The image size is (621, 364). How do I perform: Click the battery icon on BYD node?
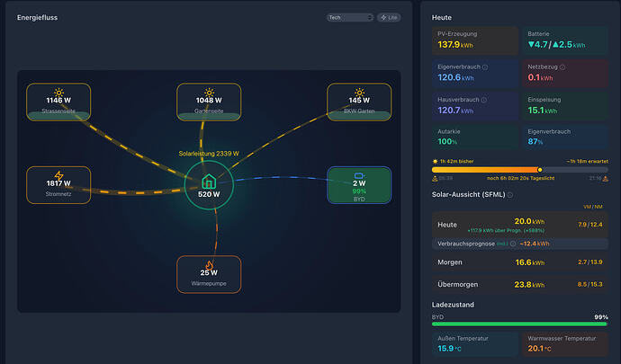359,175
